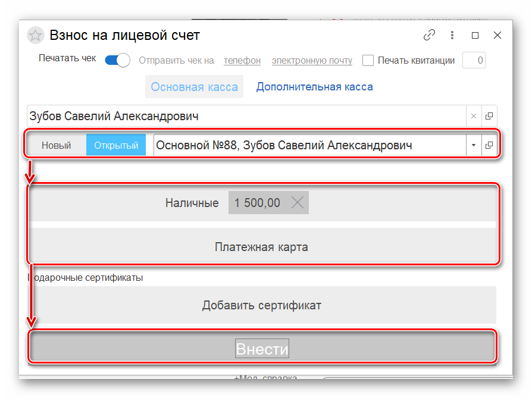Select the Новый account option
The image size is (532, 398).
click(57, 145)
